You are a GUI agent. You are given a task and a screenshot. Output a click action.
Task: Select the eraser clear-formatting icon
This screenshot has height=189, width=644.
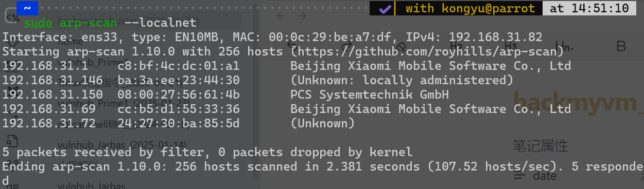(x=401, y=46)
